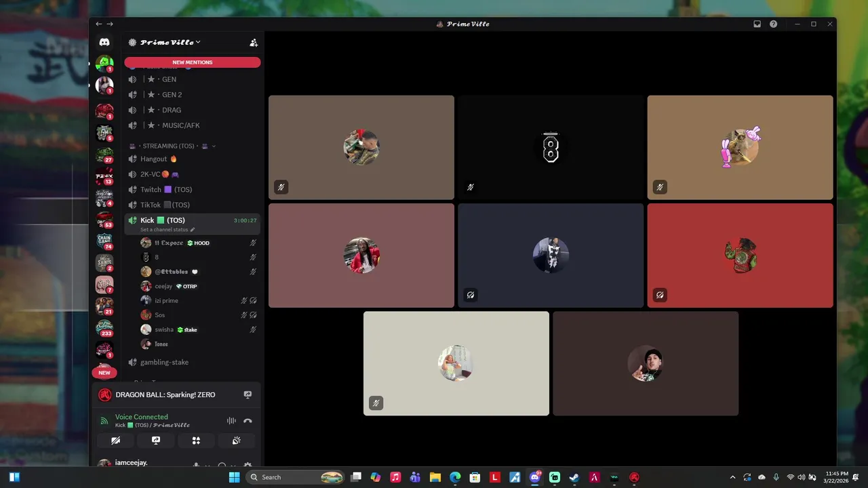Select user 8 in voice list

point(199,257)
